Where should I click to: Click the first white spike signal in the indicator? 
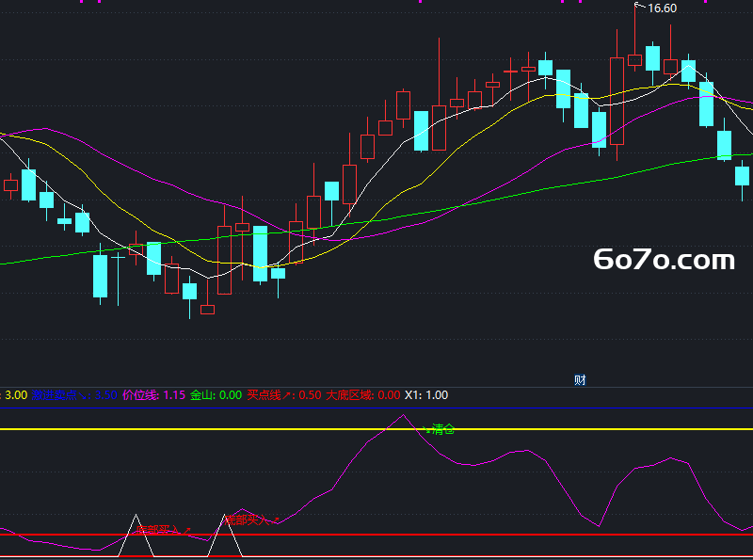click(136, 536)
